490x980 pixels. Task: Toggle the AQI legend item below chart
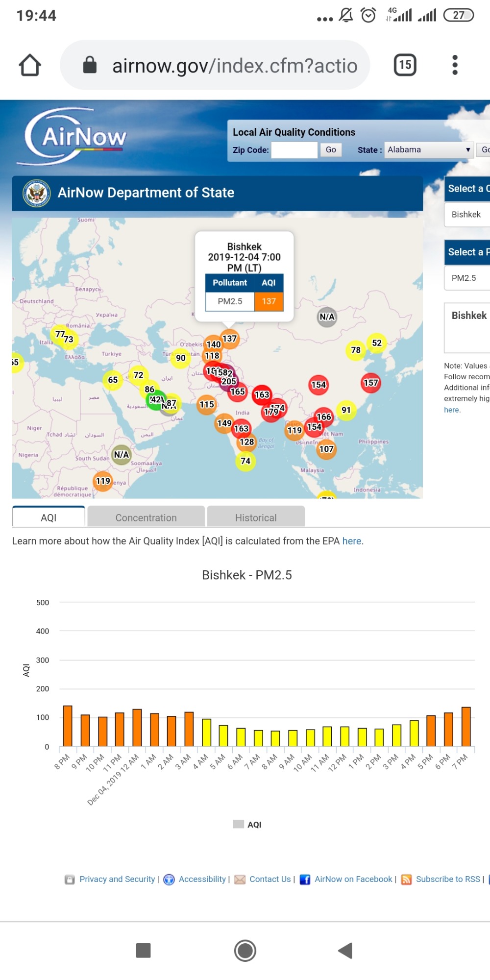click(247, 825)
